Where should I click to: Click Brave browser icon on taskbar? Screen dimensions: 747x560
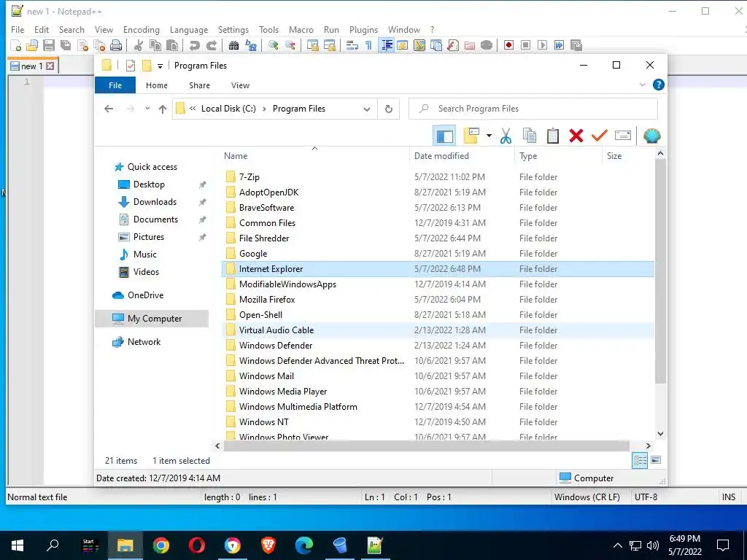(x=268, y=545)
